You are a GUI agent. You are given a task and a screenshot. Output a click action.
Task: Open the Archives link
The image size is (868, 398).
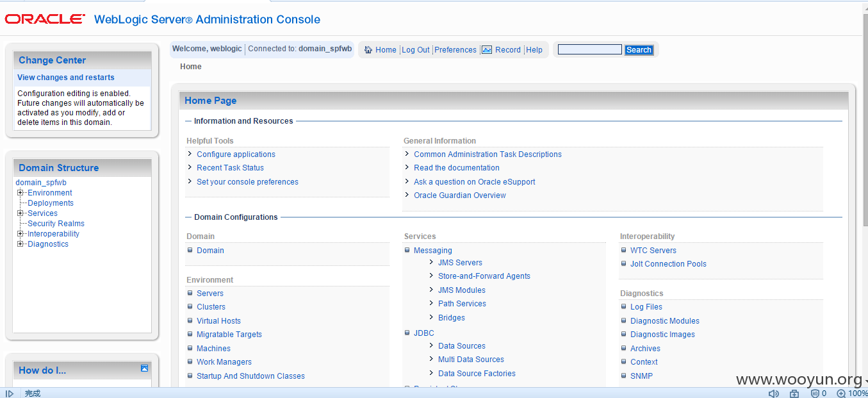tap(645, 349)
